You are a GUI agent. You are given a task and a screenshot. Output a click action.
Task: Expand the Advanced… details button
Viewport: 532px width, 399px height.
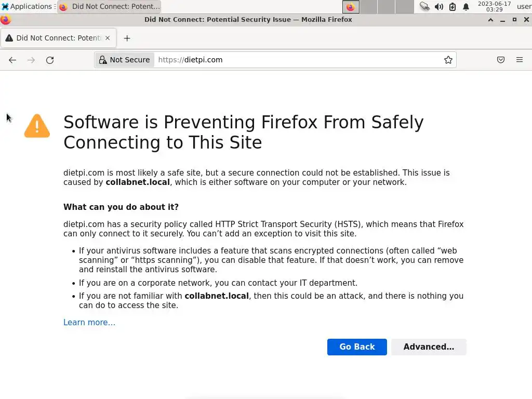(428, 347)
